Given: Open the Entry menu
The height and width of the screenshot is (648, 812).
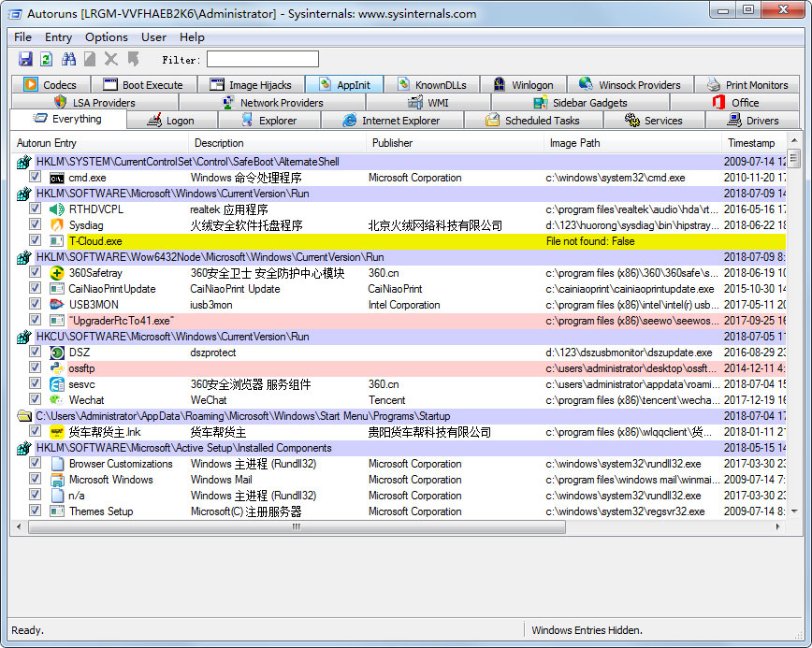Looking at the screenshot, I should click(58, 37).
